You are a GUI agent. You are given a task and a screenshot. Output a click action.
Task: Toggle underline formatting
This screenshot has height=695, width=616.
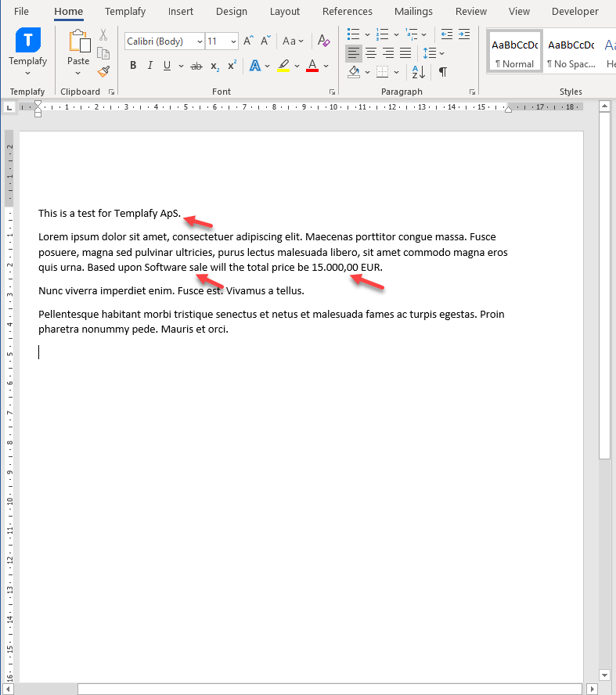(x=167, y=66)
